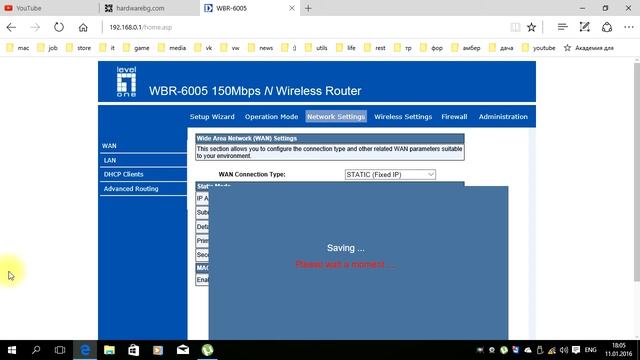This screenshot has height=360, width=640.
Task: Open uTorrent from taskbar
Action: click(x=207, y=350)
